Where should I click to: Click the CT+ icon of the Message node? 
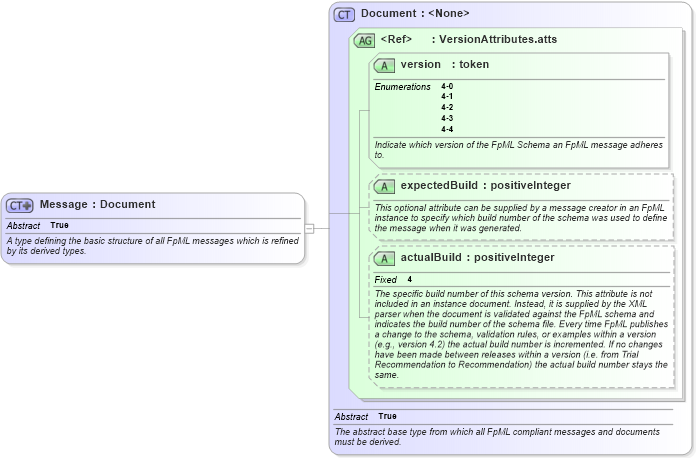(20, 205)
